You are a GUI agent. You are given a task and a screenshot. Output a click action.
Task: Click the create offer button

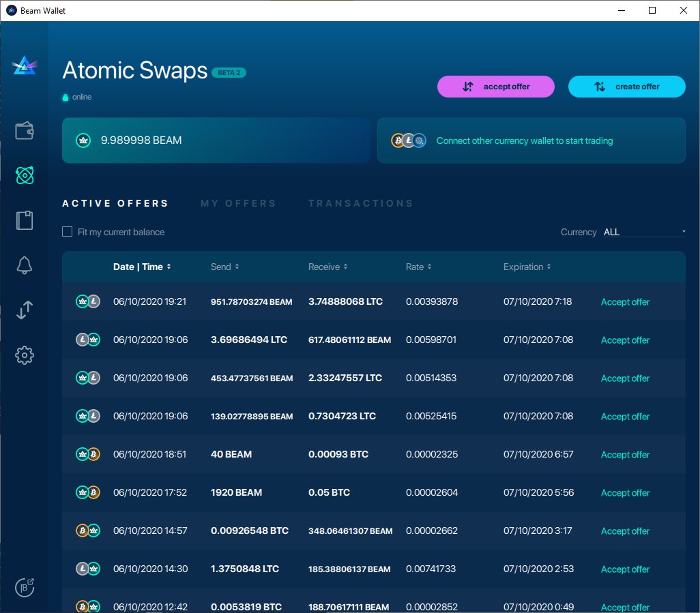click(x=627, y=87)
